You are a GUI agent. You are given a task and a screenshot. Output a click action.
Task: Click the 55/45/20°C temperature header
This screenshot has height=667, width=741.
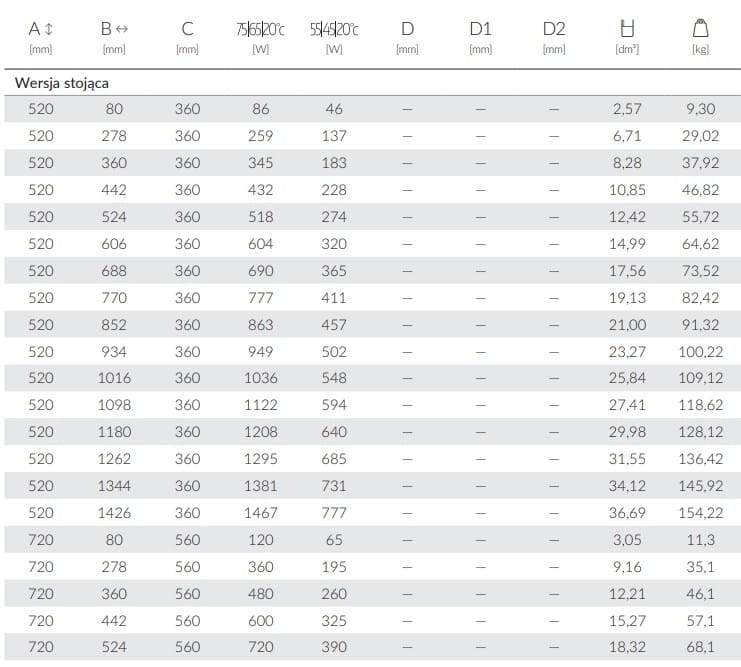pos(334,29)
